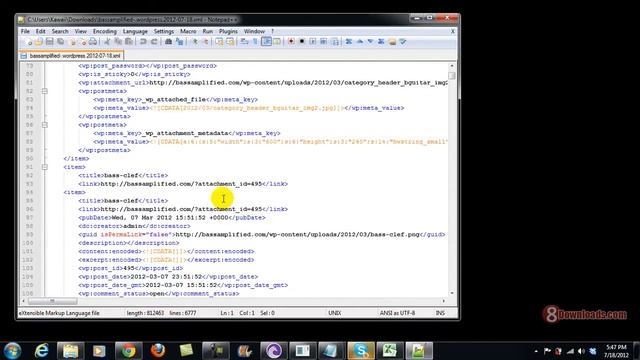Toggle synchronized horizontal scrolling

coord(230,42)
